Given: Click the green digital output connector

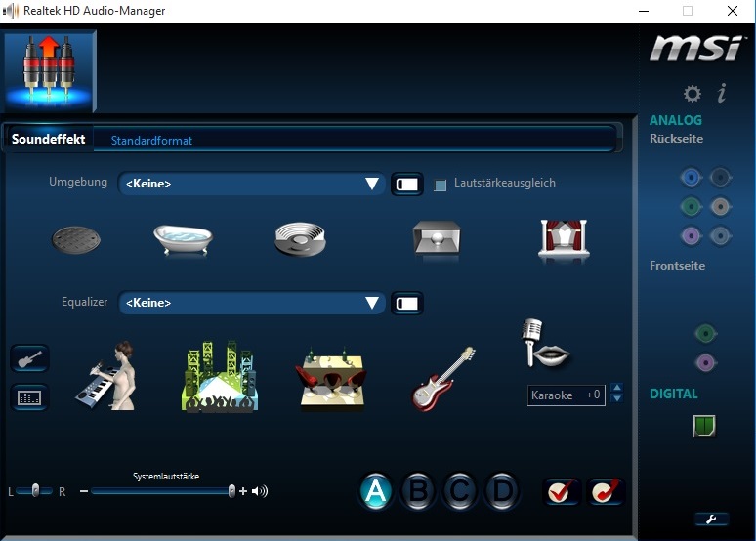Looking at the screenshot, I should 704,426.
